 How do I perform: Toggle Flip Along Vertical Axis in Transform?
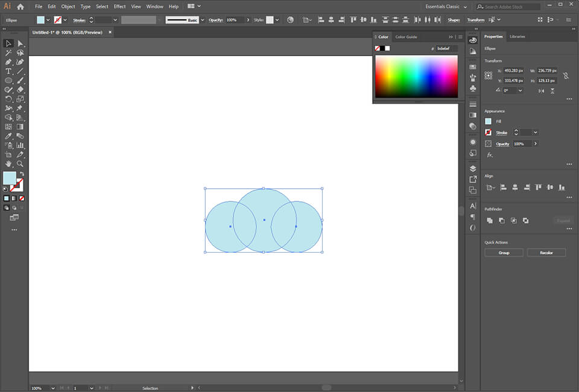point(542,90)
